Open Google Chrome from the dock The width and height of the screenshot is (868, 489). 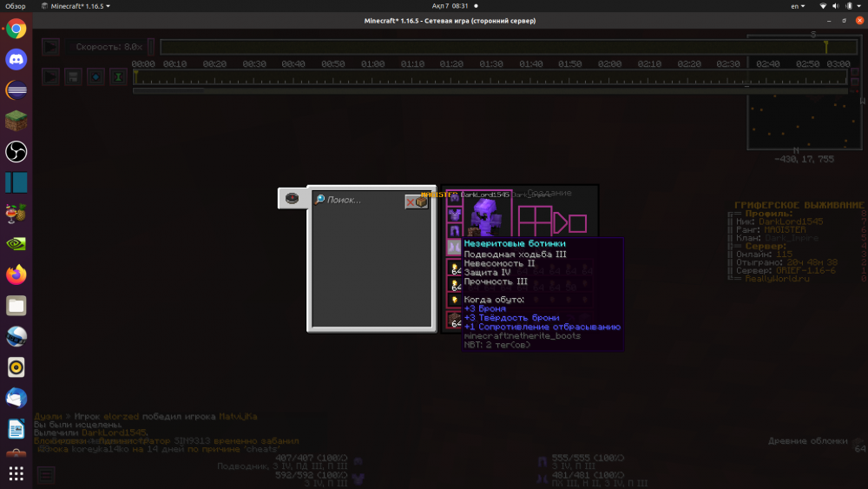[16, 29]
